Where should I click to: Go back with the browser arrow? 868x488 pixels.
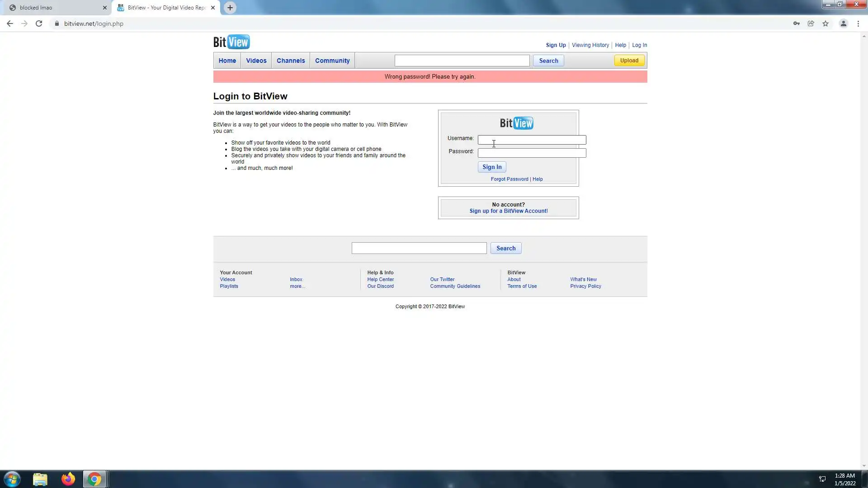[x=10, y=23]
